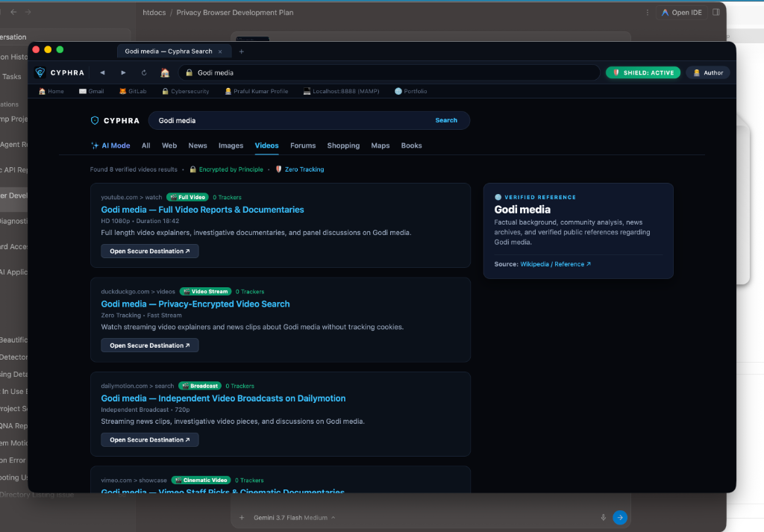The width and height of the screenshot is (764, 532).
Task: Open the Home bookmark
Action: pyautogui.click(x=51, y=91)
